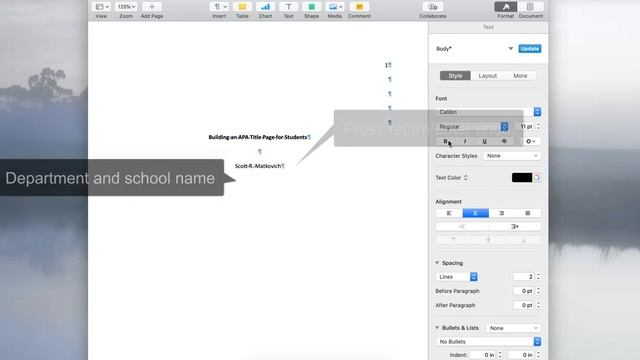This screenshot has width=640, height=360.
Task: Click the Shape toolbar icon
Action: click(x=311, y=7)
